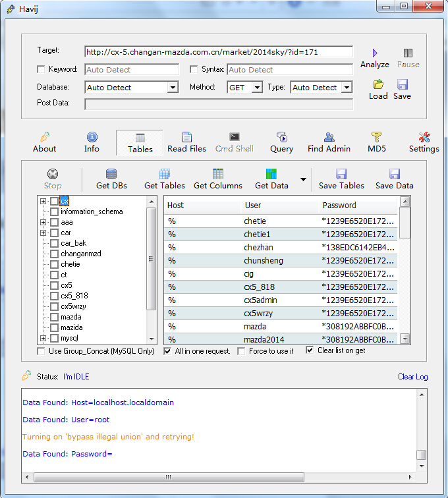Select the changanmzd tree item

point(80,254)
